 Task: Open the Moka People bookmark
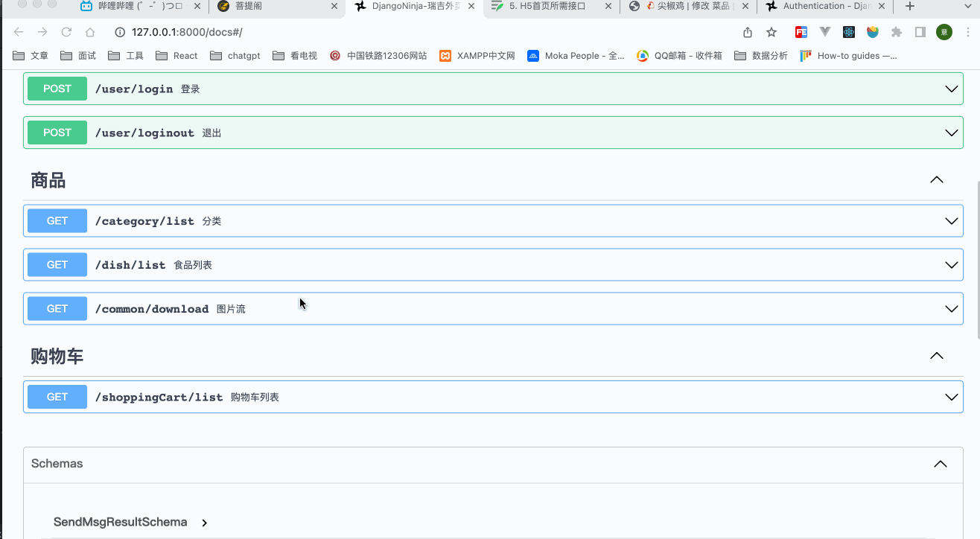click(x=576, y=56)
